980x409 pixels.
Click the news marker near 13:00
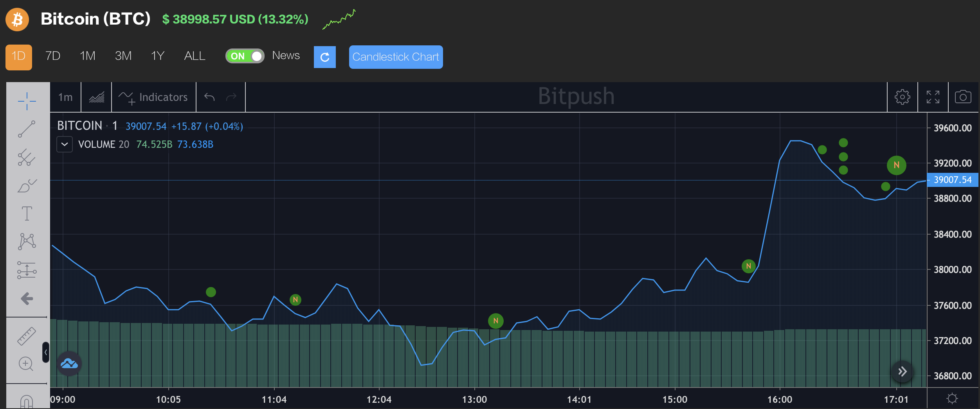495,321
